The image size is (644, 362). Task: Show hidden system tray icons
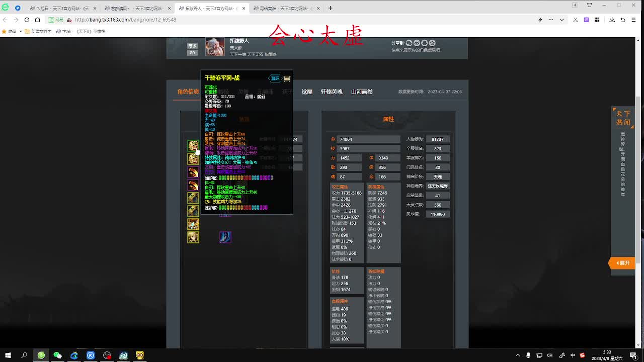tap(519, 355)
